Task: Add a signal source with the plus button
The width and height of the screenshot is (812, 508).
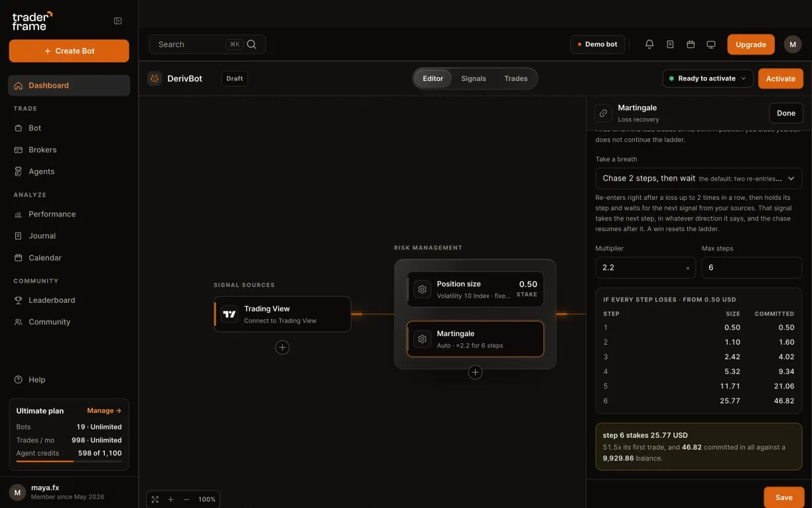Action: 283,347
